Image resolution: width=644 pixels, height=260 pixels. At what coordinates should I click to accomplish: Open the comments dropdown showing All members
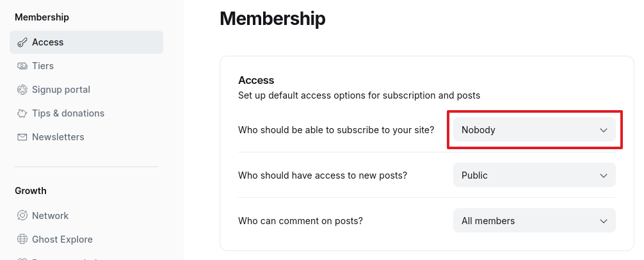[x=534, y=221]
